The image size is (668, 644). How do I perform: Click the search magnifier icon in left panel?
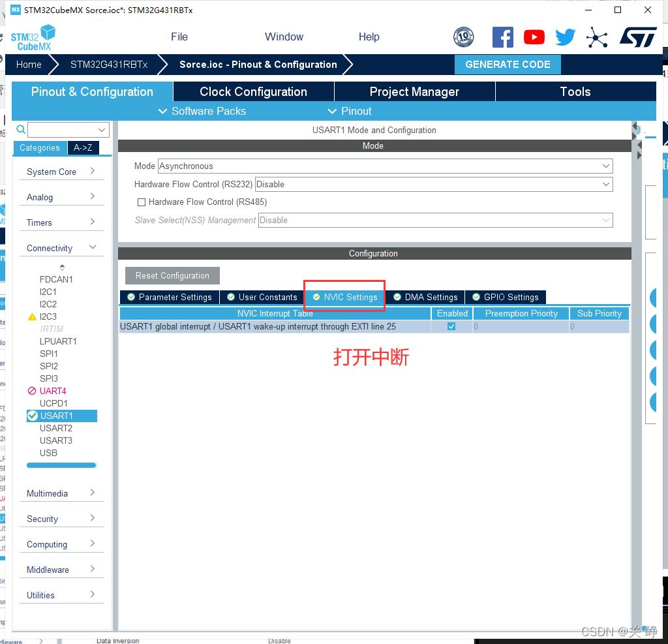20,129
